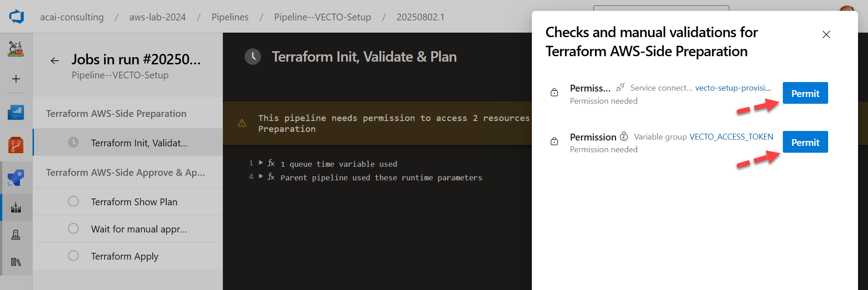The height and width of the screenshot is (290, 868).
Task: Select Terraform Init, Validat... job
Action: (x=128, y=143)
